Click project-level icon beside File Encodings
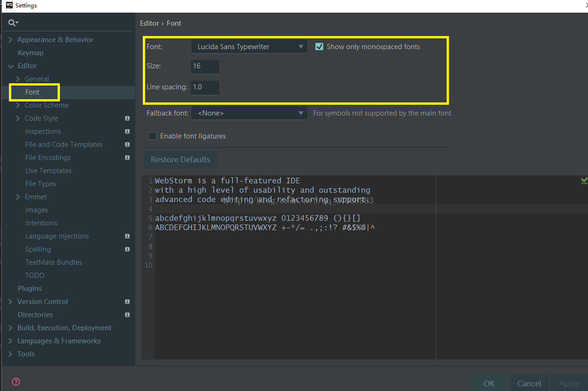This screenshot has width=588, height=391. click(x=127, y=158)
